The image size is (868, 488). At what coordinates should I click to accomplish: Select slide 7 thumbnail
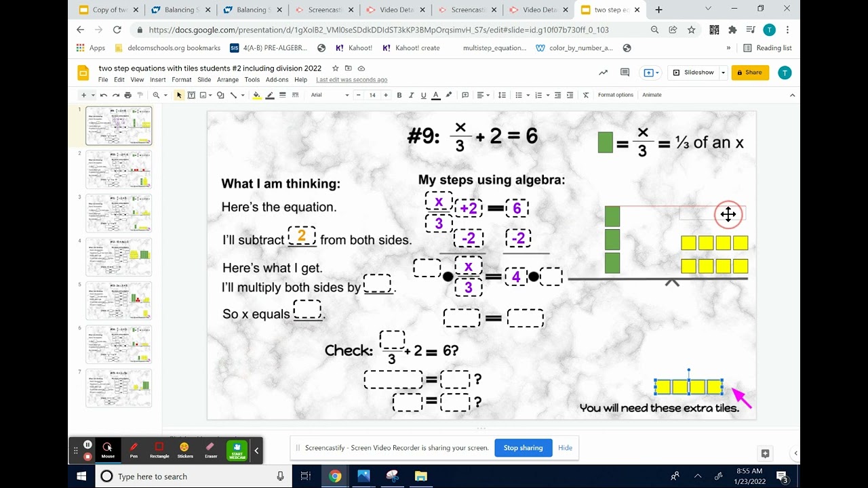click(119, 388)
